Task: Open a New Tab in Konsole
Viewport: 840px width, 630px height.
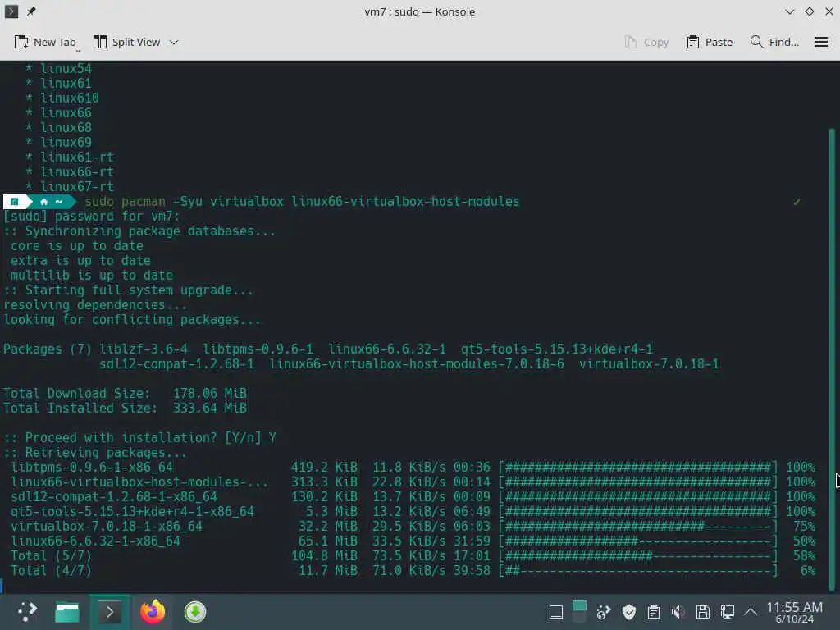Action: pyautogui.click(x=45, y=42)
